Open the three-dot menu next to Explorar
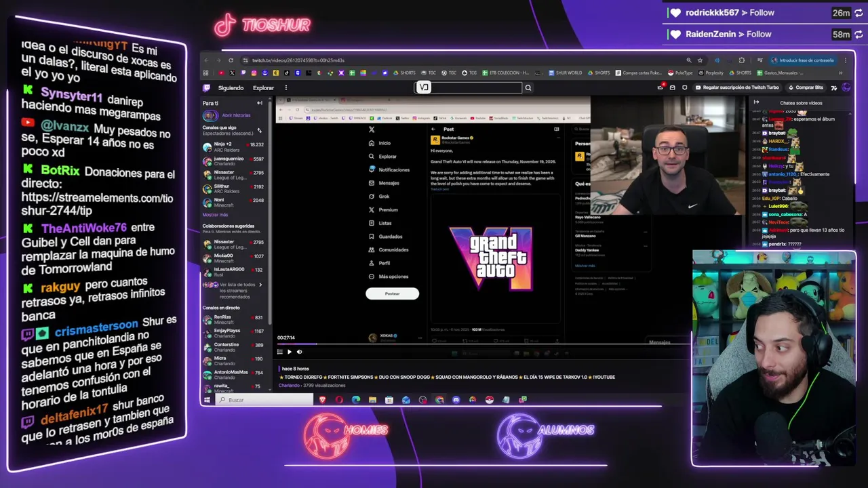This screenshot has height=488, width=868. point(285,87)
